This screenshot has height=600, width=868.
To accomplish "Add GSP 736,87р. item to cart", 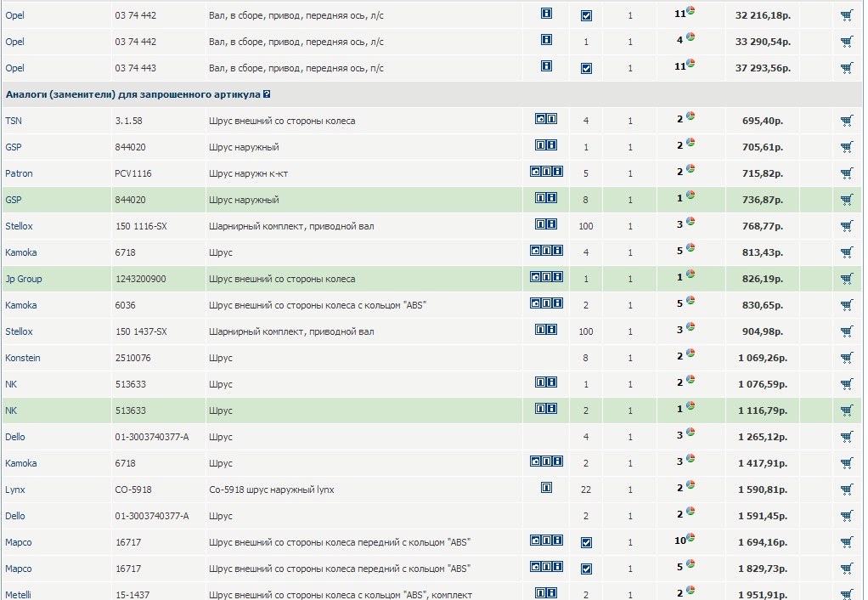I will [x=847, y=200].
